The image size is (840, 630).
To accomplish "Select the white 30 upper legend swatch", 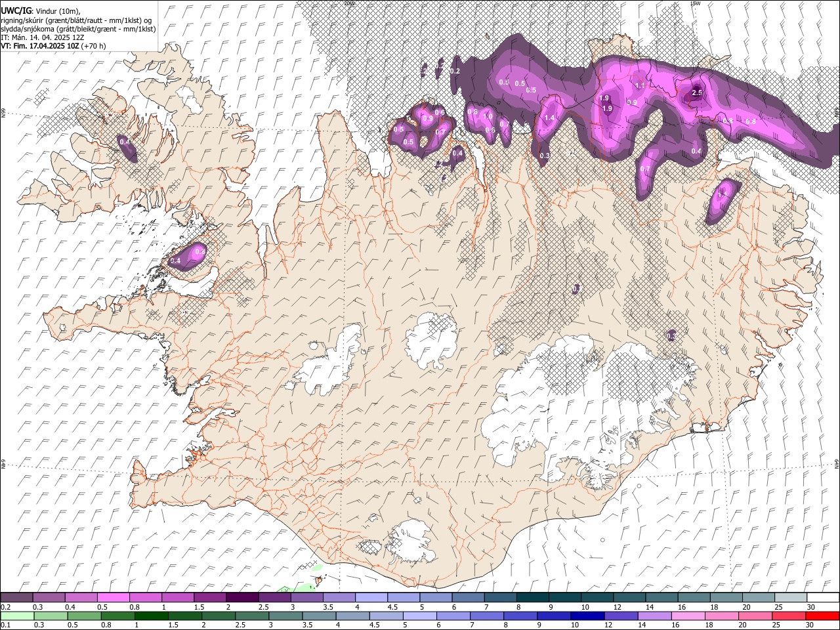I will coord(824,598).
